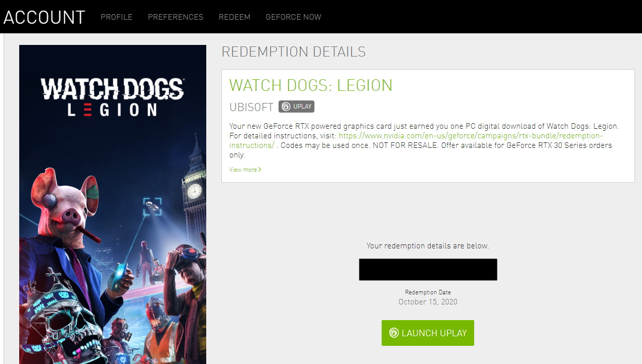Click the View more link text
This screenshot has height=364, width=642.
point(243,170)
